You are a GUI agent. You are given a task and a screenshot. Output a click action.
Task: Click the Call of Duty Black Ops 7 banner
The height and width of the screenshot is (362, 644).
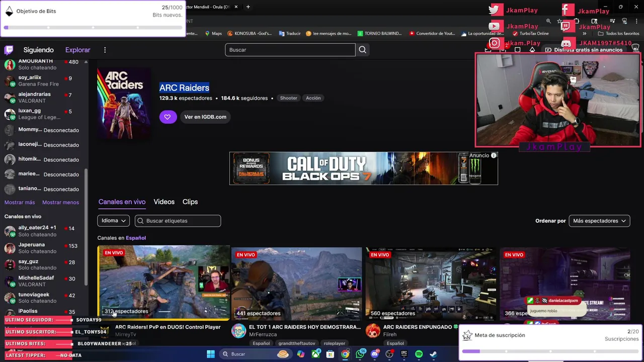(x=363, y=168)
